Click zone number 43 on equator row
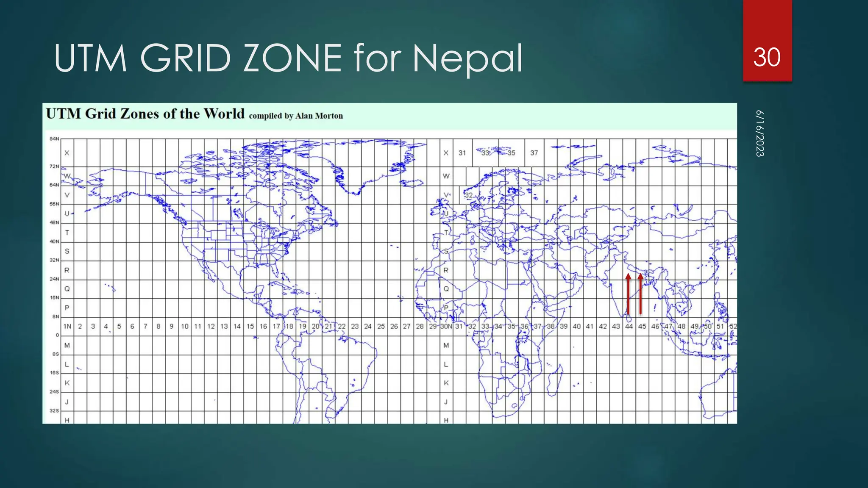Screen dimensions: 868x488 point(616,326)
